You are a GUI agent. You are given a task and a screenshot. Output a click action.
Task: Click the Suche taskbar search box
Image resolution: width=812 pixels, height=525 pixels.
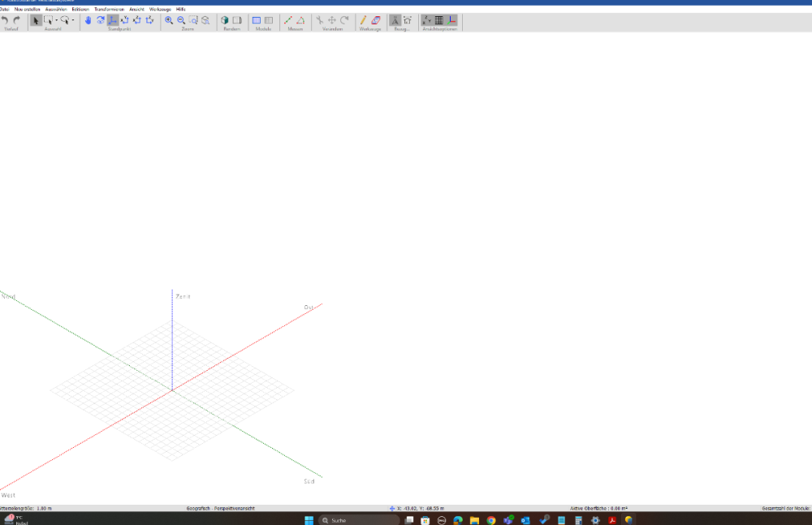coord(358,519)
